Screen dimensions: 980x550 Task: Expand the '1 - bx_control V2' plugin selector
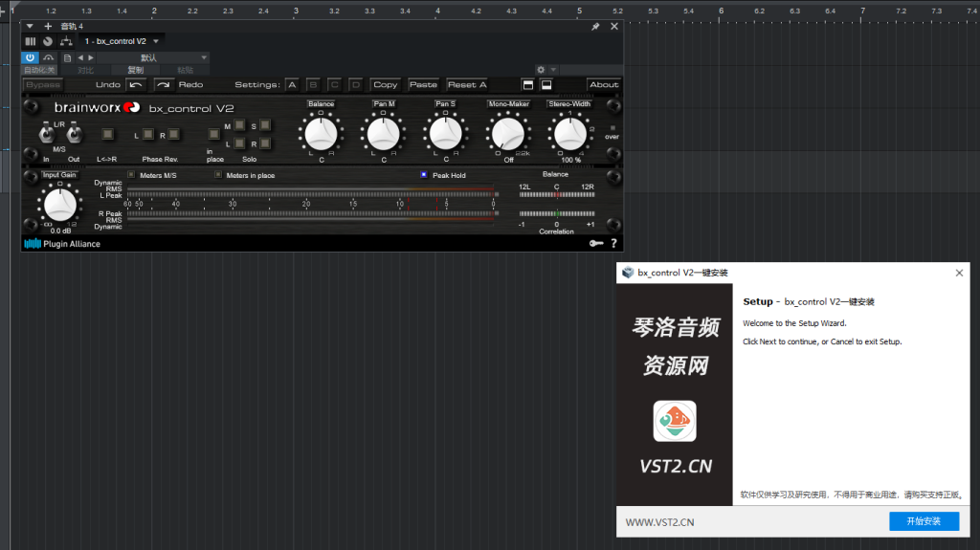coord(156,41)
